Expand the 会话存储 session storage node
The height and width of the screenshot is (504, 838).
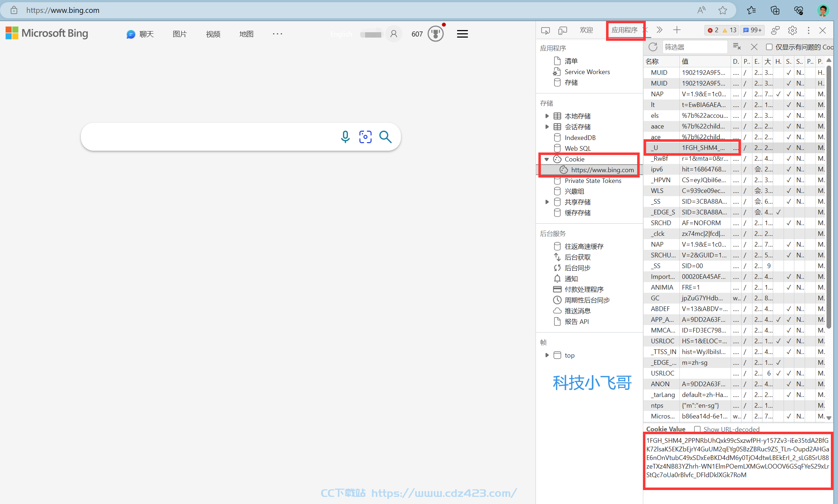[x=547, y=127]
